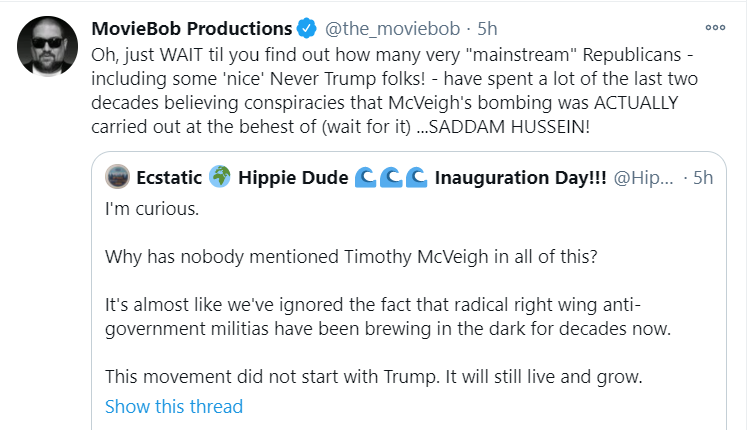Image resolution: width=750 pixels, height=430 pixels.
Task: Click the globe emoji in quoted name
Action: coord(220,177)
